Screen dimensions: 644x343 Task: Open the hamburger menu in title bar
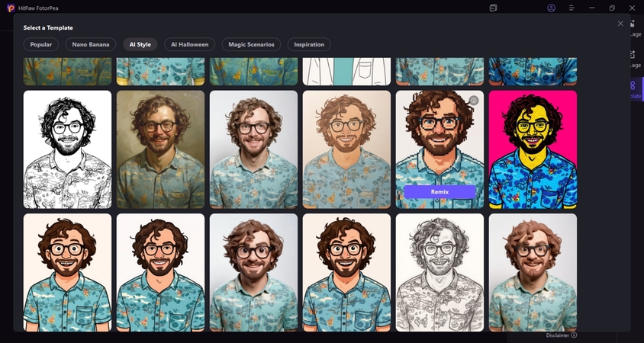pos(572,8)
